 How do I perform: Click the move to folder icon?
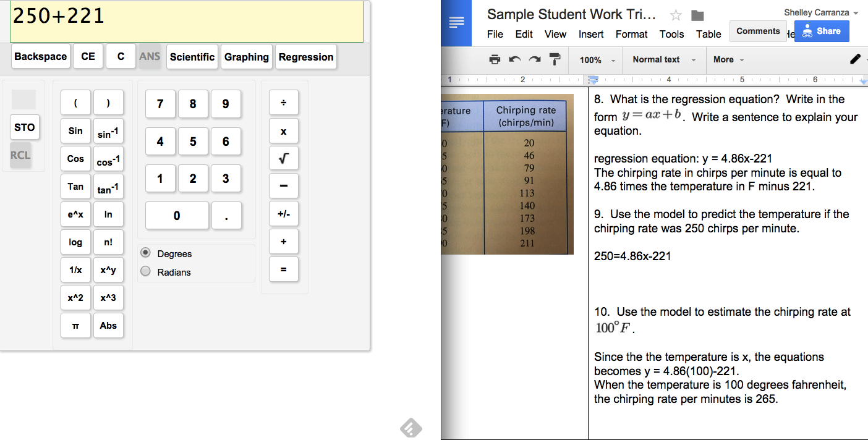click(x=697, y=15)
